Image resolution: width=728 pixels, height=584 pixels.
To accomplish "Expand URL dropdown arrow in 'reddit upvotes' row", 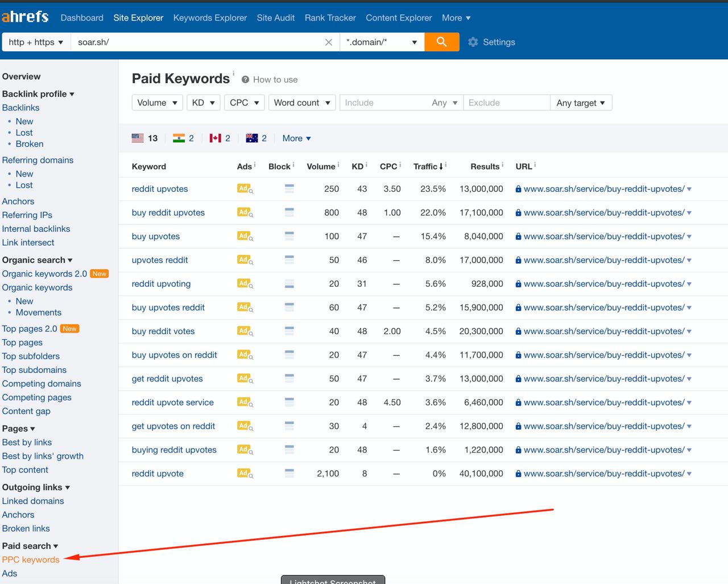I will (689, 189).
